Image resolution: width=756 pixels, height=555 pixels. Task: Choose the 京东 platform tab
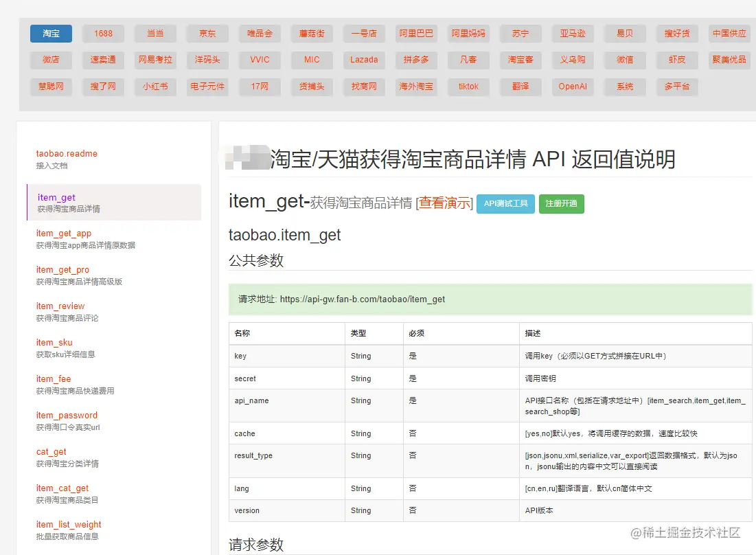point(207,33)
